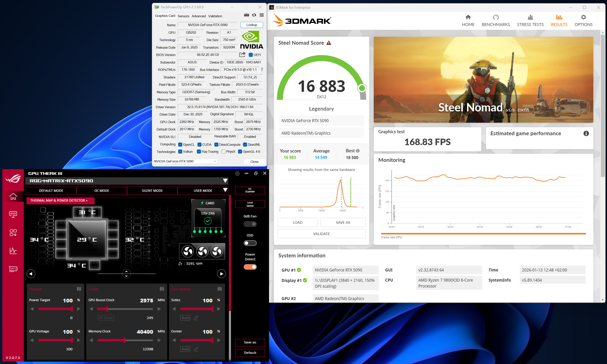Open the GPU-Z hamburger menu
The image size is (607, 364).
(x=261, y=15)
